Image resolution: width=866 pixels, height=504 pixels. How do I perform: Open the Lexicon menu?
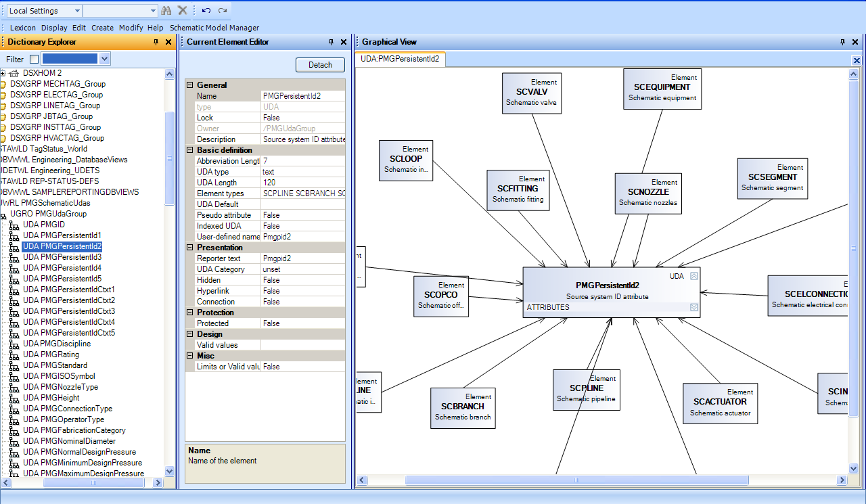pyautogui.click(x=23, y=28)
